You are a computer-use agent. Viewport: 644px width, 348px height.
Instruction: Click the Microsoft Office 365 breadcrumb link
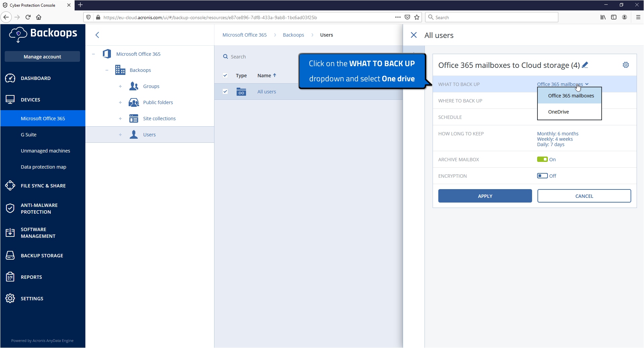[x=244, y=35]
